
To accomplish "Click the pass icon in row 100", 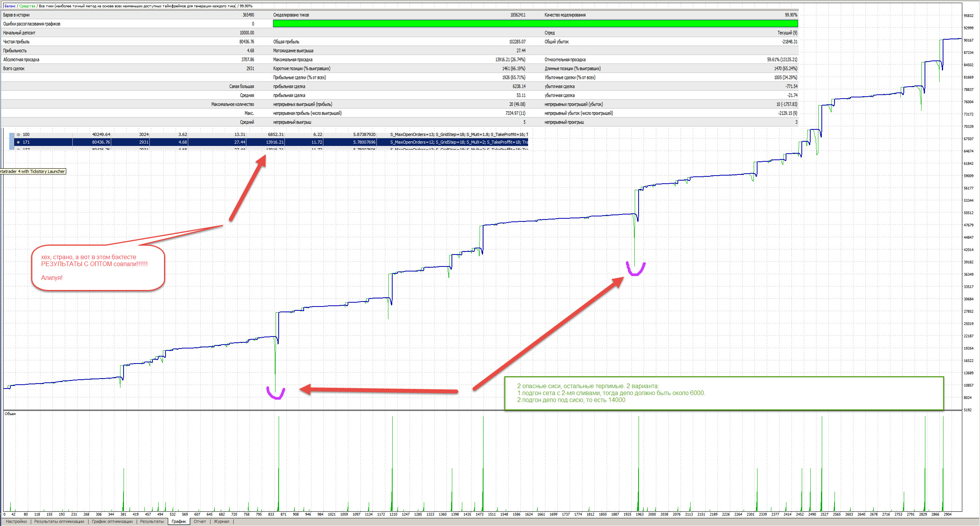I will coord(18,134).
